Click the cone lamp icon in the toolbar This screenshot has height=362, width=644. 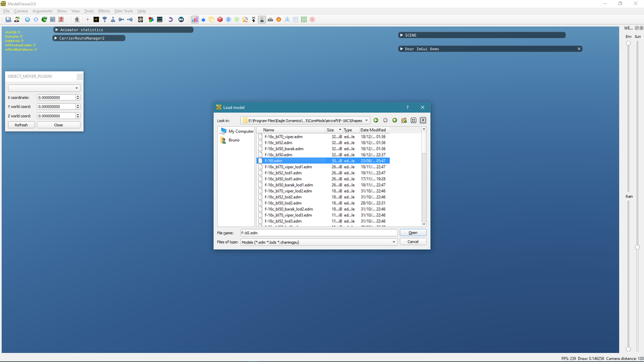click(113, 19)
